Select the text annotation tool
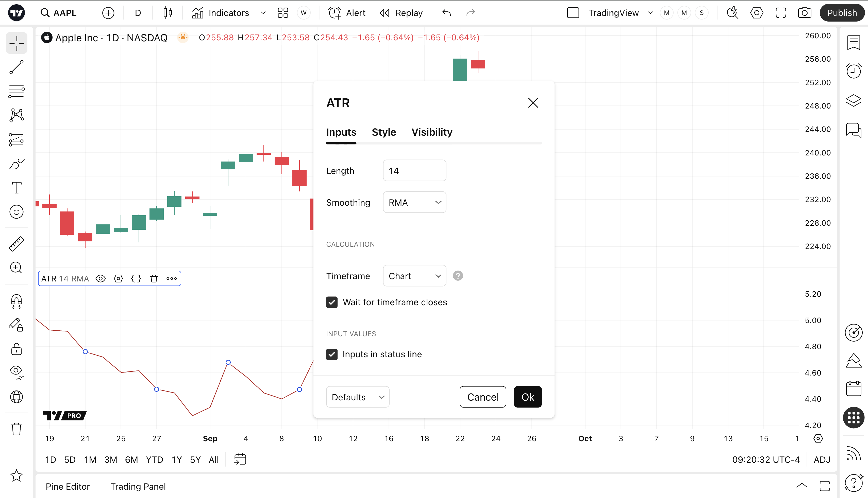The width and height of the screenshot is (868, 498). (16, 188)
